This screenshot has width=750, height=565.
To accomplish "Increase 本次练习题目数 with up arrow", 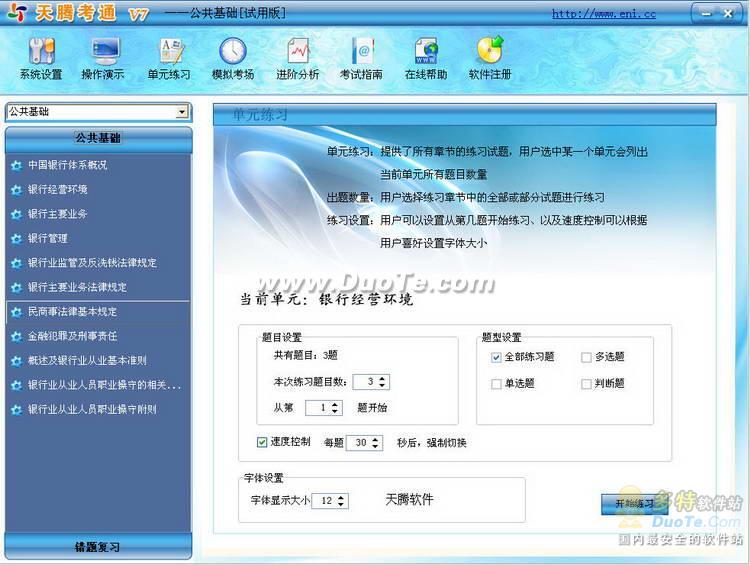I will click(382, 378).
